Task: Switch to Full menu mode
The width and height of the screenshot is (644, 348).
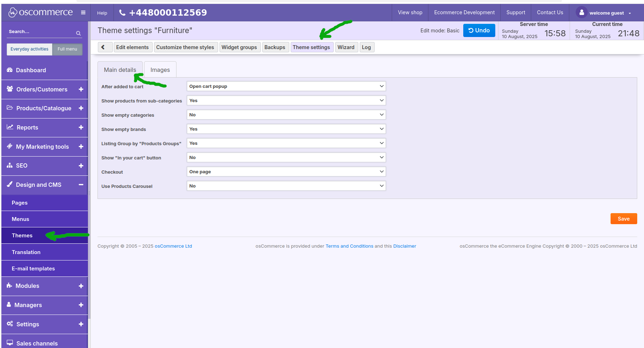Action: [67, 49]
